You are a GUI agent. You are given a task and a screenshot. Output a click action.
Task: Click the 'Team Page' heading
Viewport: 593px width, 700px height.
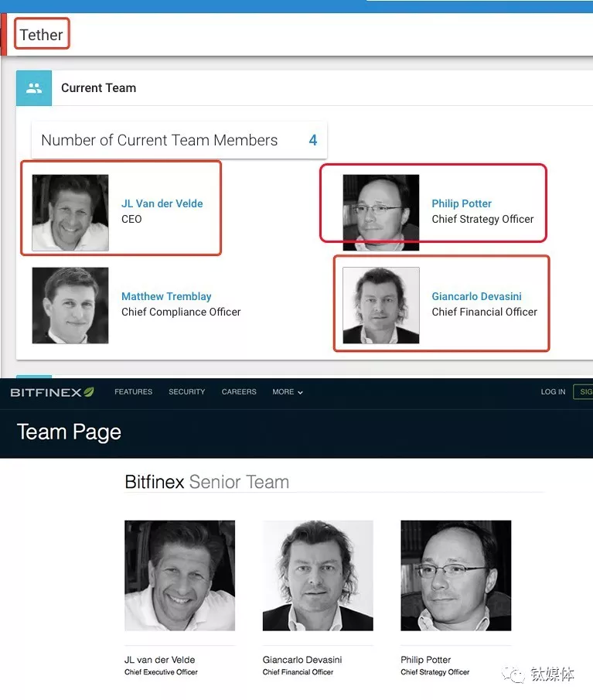point(69,432)
